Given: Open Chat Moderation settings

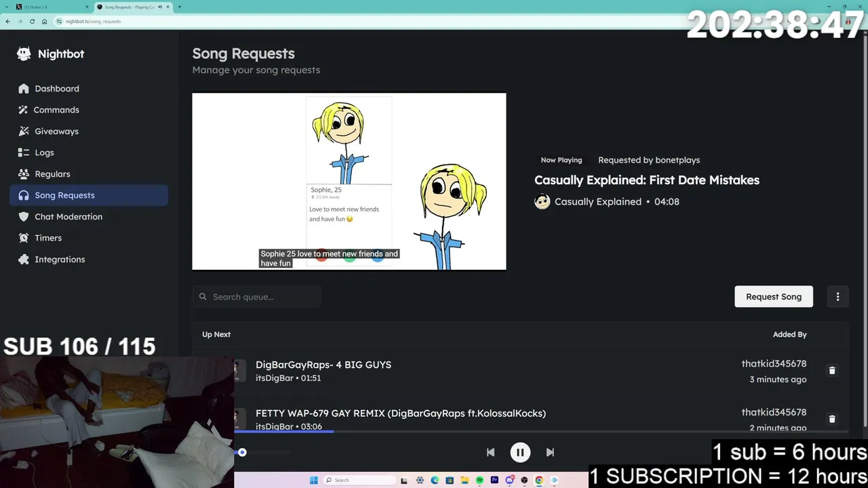Looking at the screenshot, I should pyautogui.click(x=89, y=217).
